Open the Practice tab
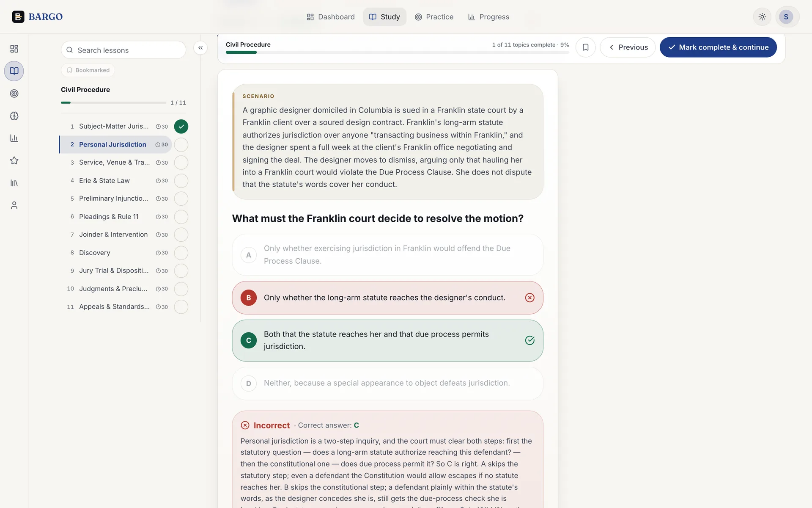The image size is (812, 508). coord(434,17)
